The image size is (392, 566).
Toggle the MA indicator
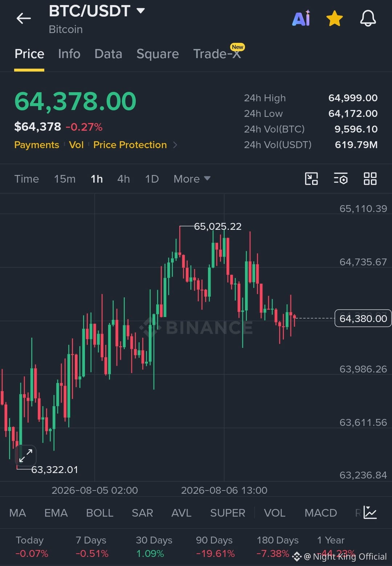click(x=17, y=513)
